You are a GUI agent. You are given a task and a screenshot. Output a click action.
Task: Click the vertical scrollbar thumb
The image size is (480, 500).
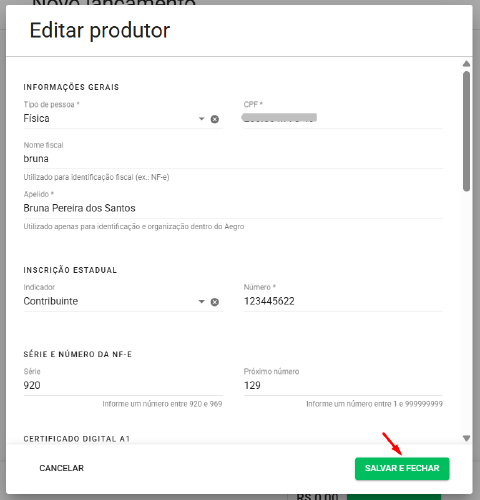coord(466,131)
